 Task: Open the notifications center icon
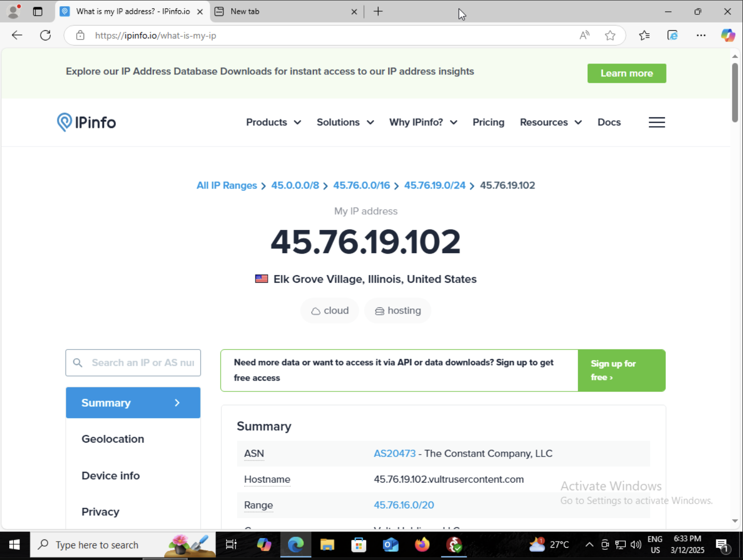tap(722, 545)
